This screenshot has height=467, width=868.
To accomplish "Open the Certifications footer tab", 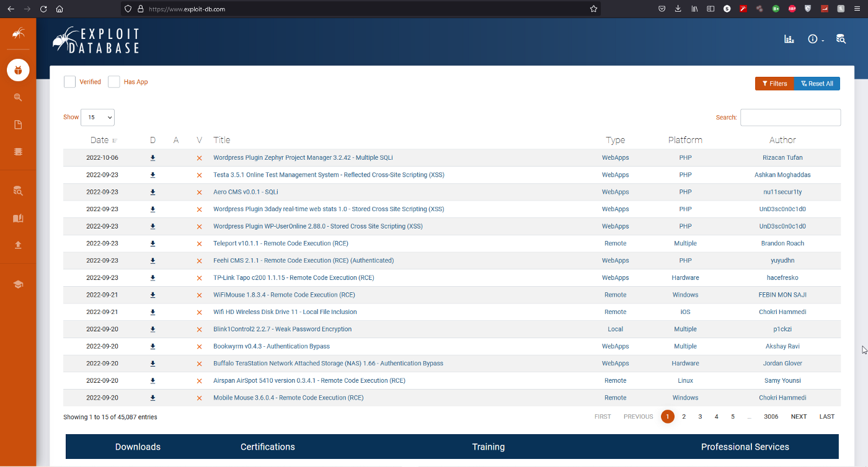I will click(x=268, y=447).
